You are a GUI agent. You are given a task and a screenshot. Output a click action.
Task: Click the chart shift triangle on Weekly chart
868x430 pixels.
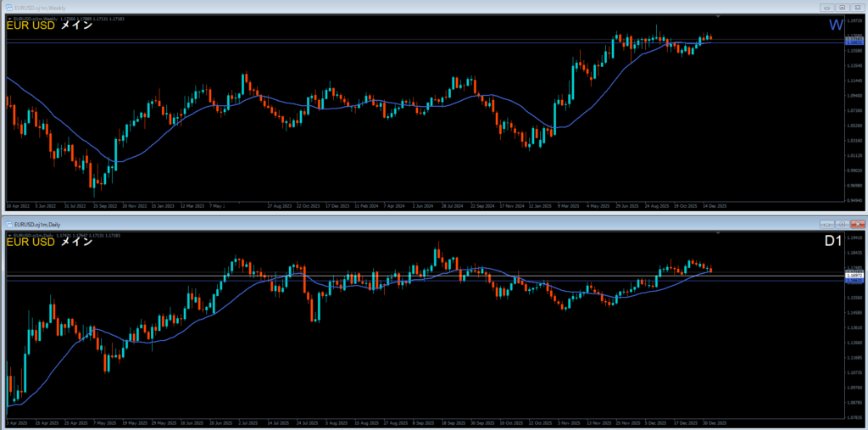tap(718, 17)
